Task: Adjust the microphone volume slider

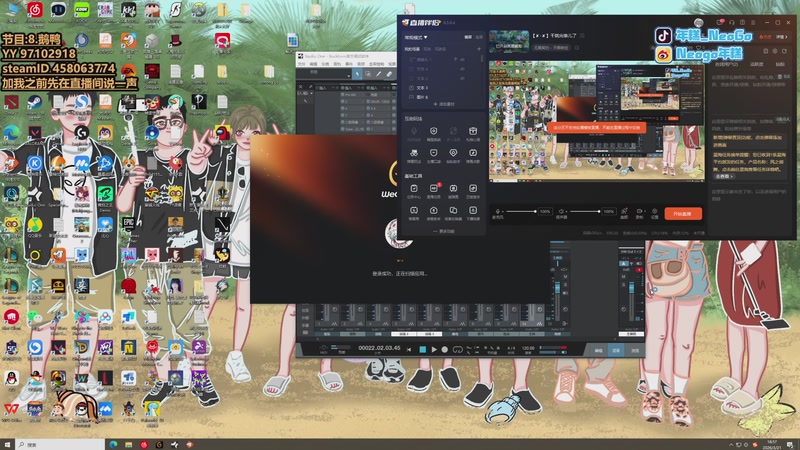Action: (521, 211)
